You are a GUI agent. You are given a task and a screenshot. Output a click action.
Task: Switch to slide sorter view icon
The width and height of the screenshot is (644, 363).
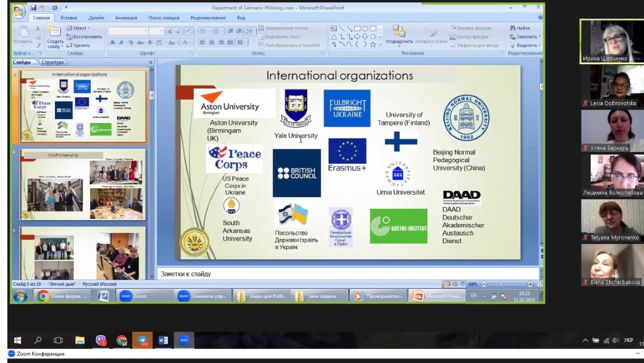pyautogui.click(x=455, y=284)
